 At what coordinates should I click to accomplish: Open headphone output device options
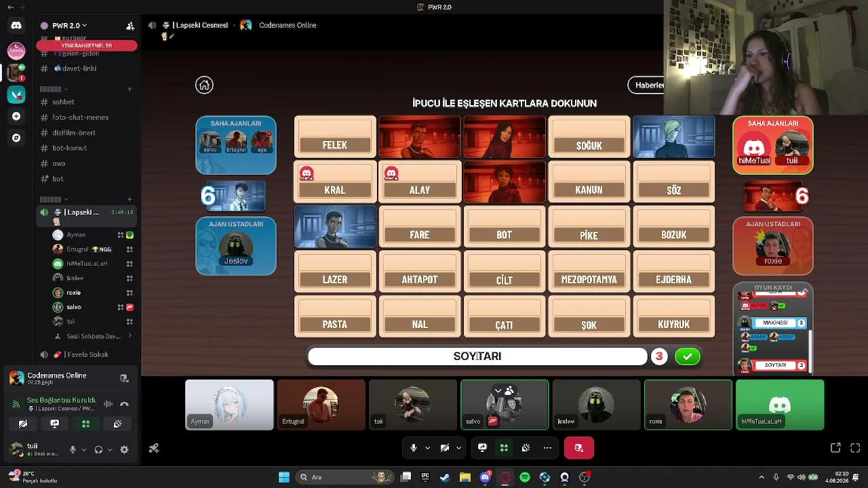point(110,449)
